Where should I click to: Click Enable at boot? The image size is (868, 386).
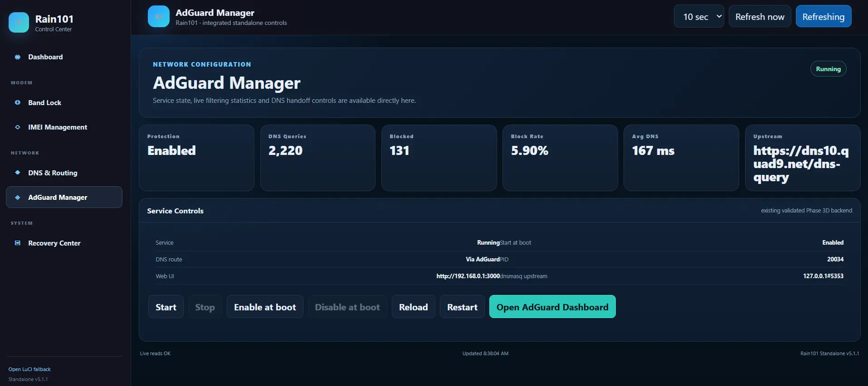pyautogui.click(x=265, y=307)
